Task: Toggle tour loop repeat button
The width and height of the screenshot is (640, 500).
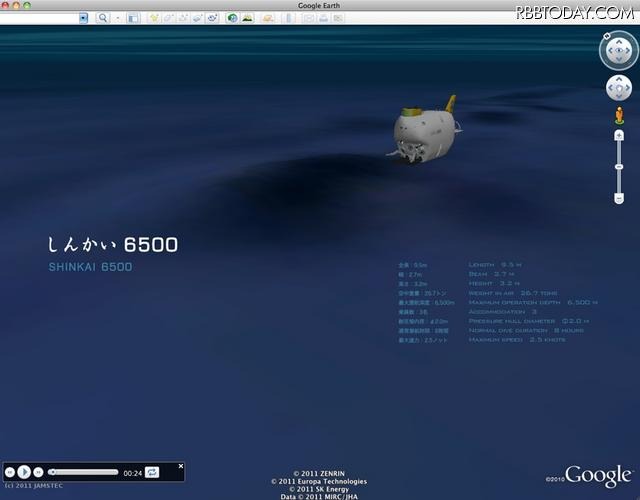Action: click(152, 472)
